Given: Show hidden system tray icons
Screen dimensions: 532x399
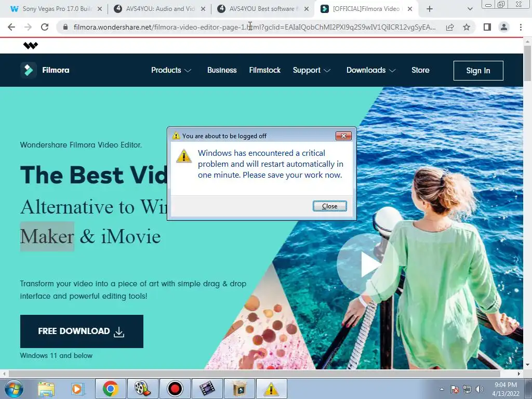Looking at the screenshot, I should point(442,389).
